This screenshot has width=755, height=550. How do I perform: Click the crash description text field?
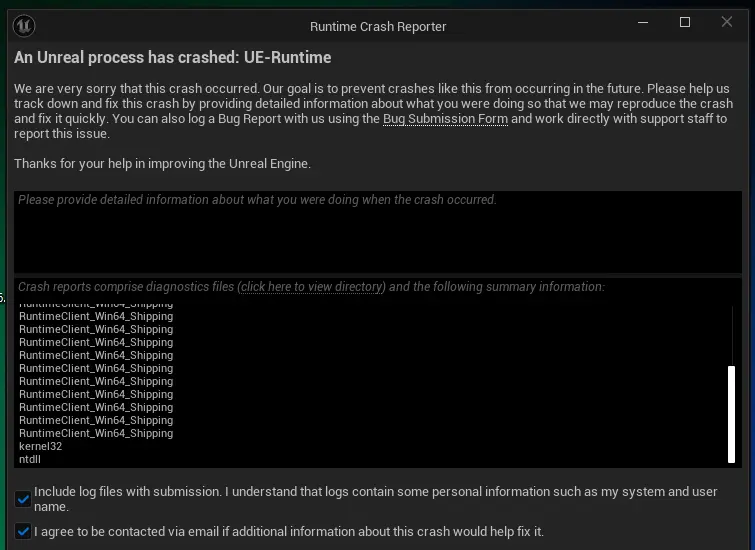(x=378, y=232)
